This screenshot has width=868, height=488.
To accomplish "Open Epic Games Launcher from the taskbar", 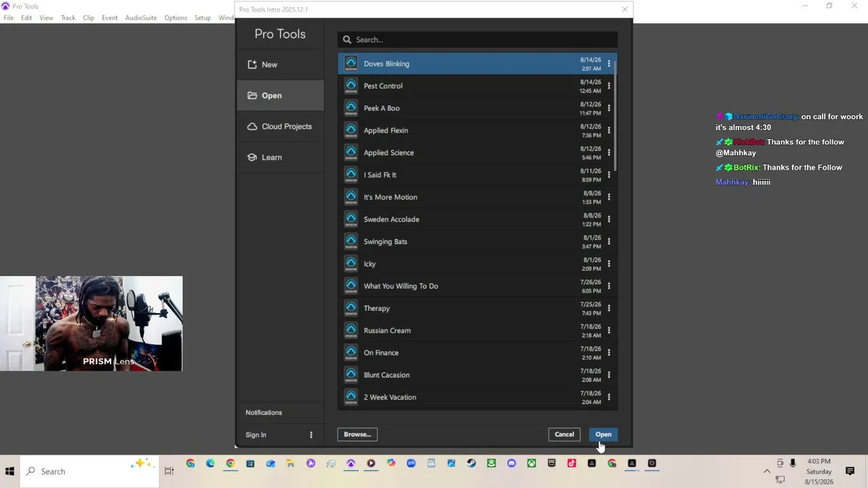I will pyautogui.click(x=551, y=464).
